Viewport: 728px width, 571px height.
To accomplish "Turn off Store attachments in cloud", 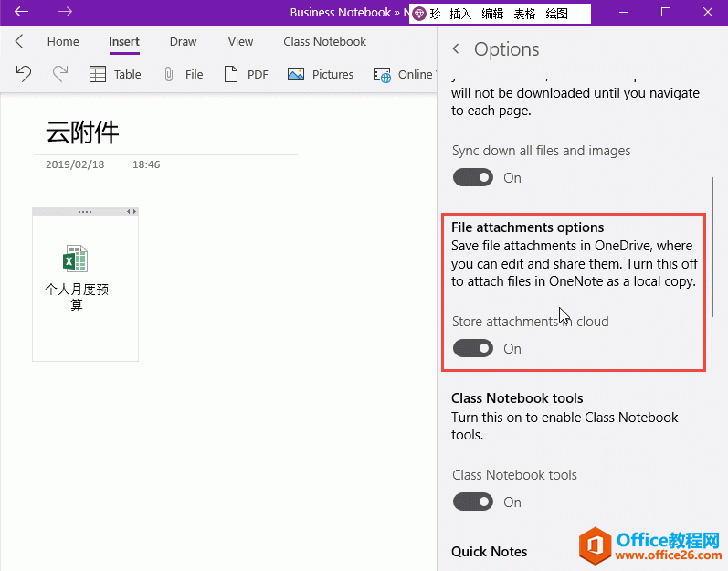I will (472, 348).
